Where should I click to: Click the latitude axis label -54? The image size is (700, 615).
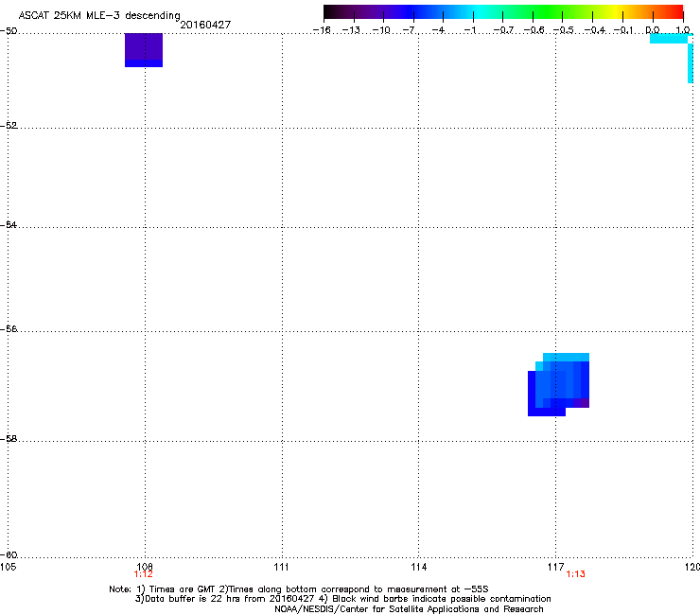tap(9, 224)
